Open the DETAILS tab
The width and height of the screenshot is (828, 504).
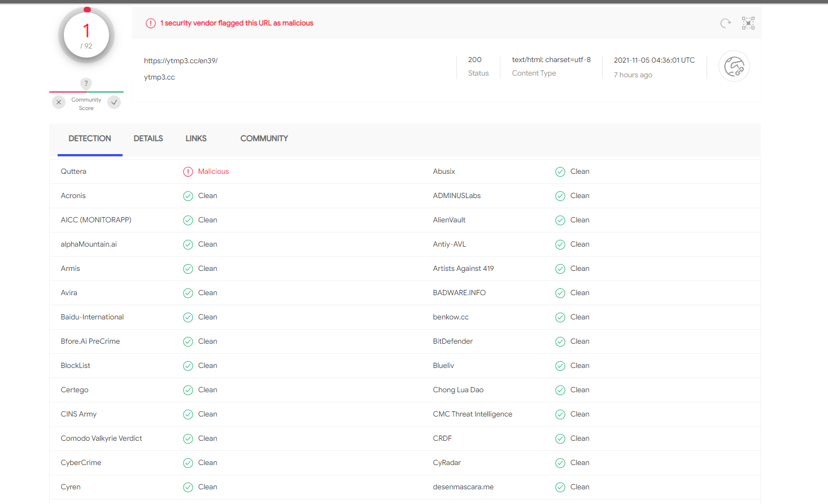[149, 139]
